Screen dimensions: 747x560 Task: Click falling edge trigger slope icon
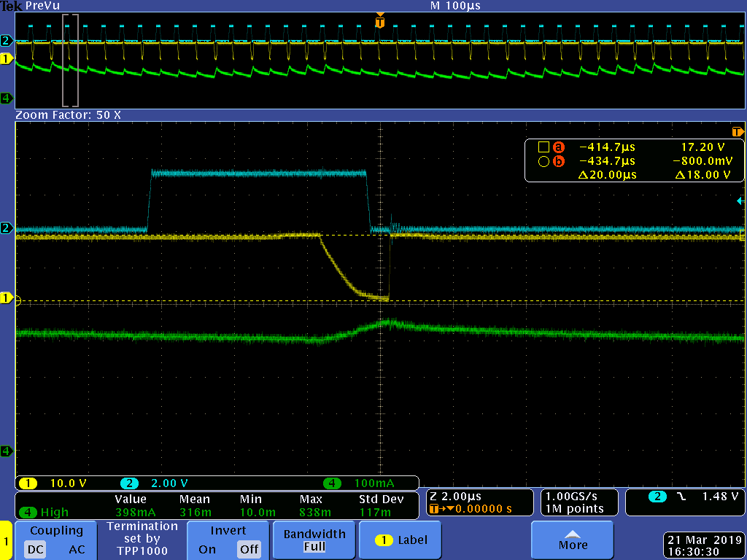coord(682,497)
